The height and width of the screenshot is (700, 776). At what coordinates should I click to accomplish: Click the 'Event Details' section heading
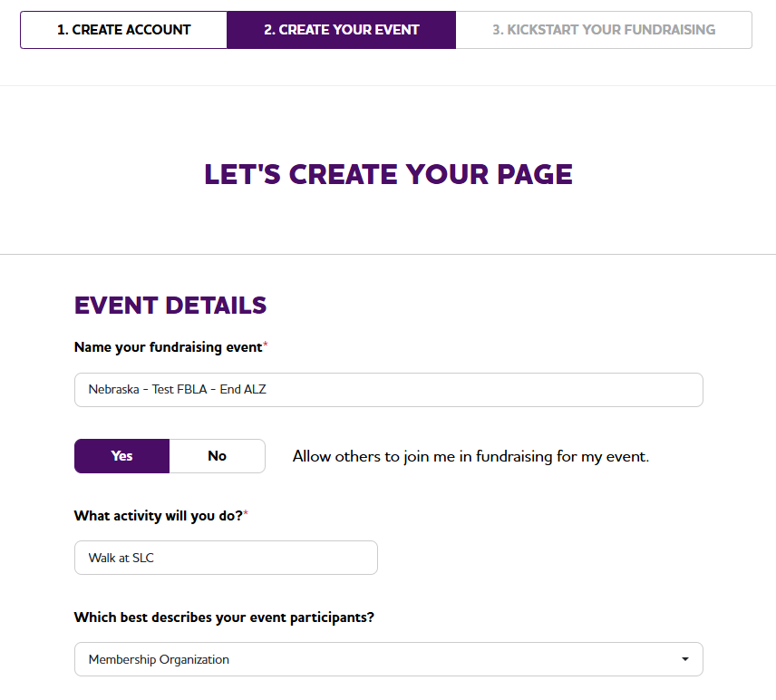pos(170,306)
